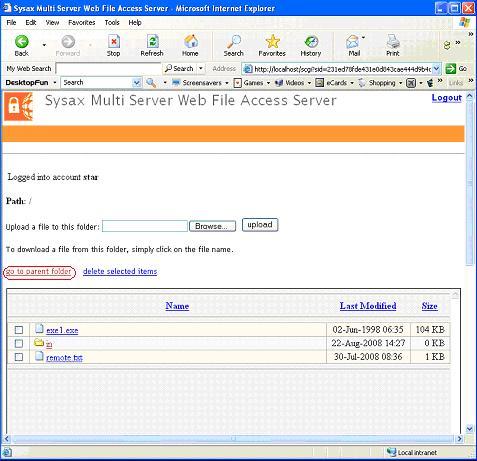The height and width of the screenshot is (461, 477).
Task: Open eCards on DesktopFun toolbar
Action: click(x=336, y=83)
